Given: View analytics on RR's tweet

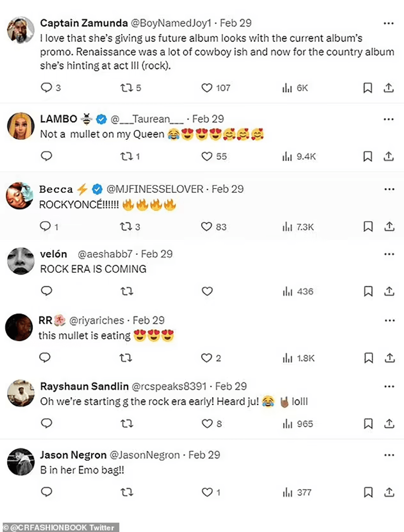Looking at the screenshot, I should [x=288, y=358].
